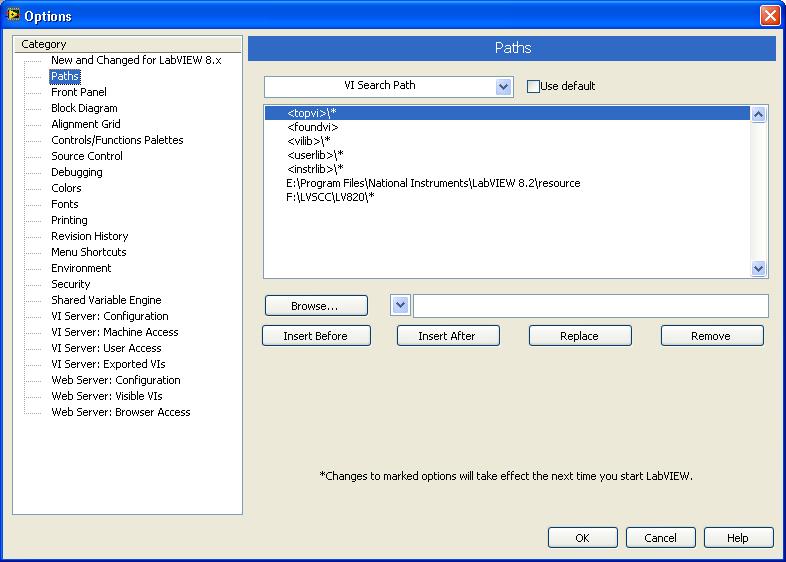Click the scroll down arrow of path list
Image resolution: width=786 pixels, height=562 pixels.
[x=758, y=268]
